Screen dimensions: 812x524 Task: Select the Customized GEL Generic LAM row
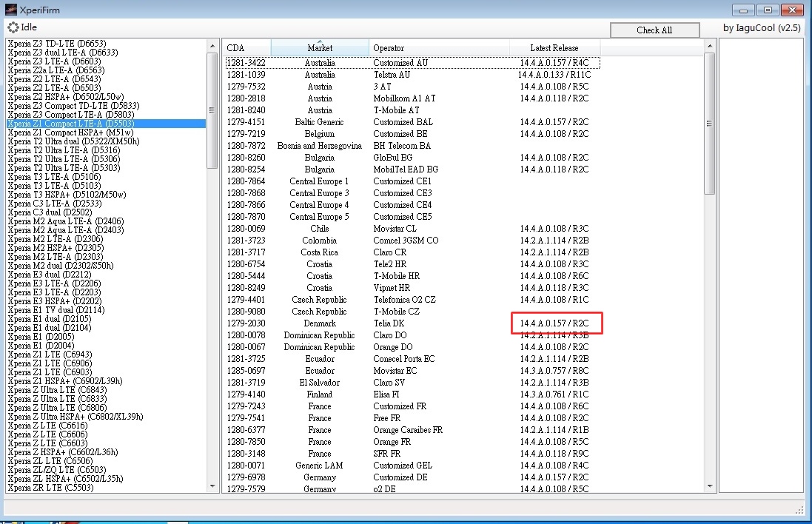(x=412, y=466)
